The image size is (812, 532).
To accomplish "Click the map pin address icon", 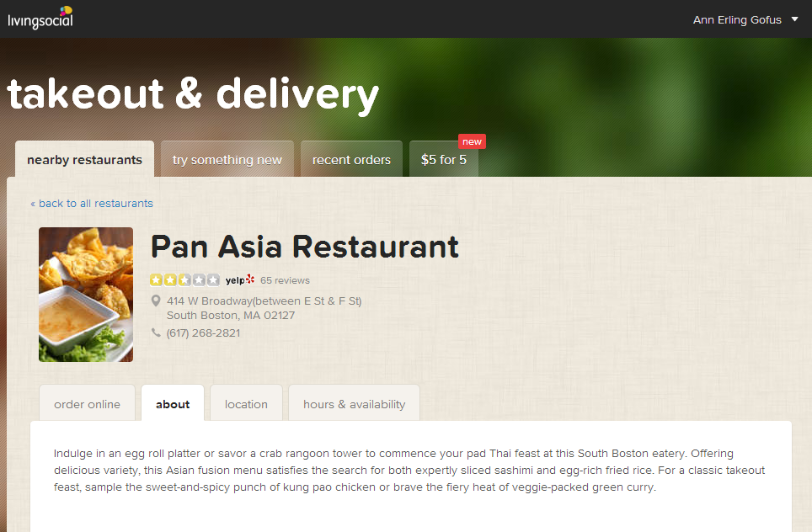I will pyautogui.click(x=155, y=301).
